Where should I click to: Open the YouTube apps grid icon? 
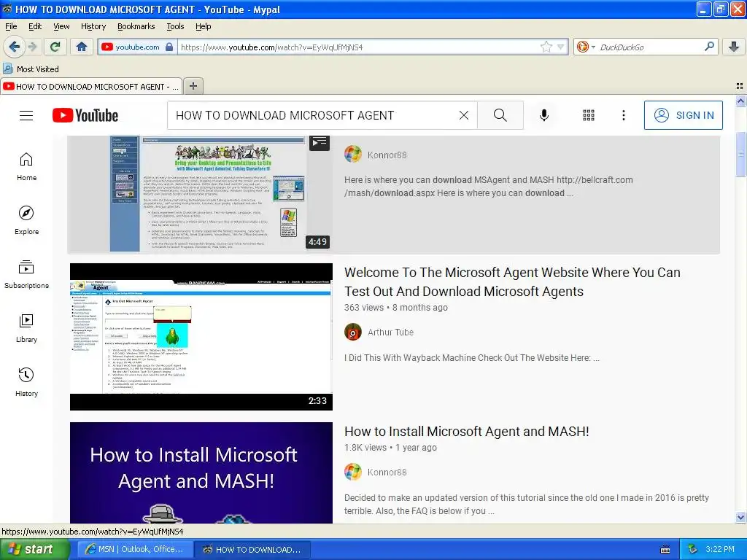(x=589, y=115)
